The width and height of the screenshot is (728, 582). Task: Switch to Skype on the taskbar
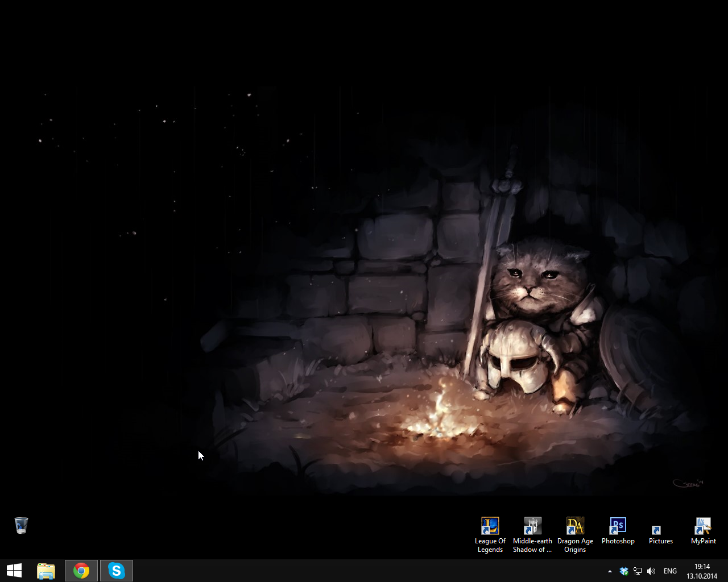(117, 571)
